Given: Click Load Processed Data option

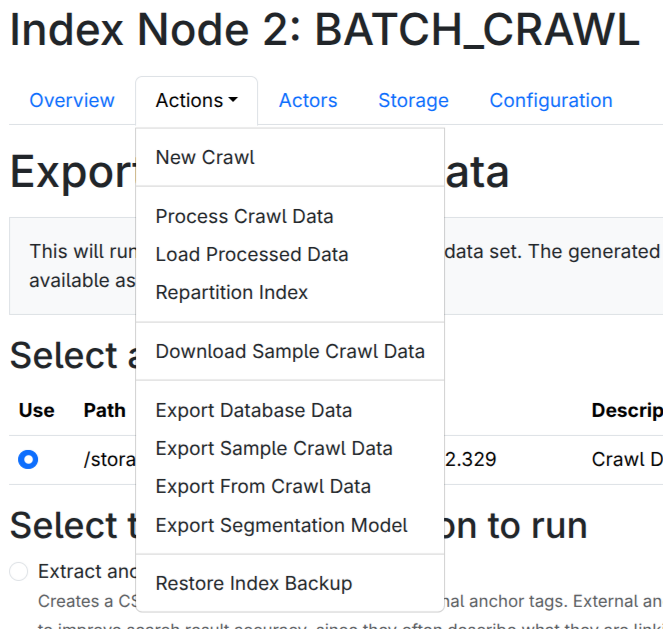Looking at the screenshot, I should pos(252,255).
